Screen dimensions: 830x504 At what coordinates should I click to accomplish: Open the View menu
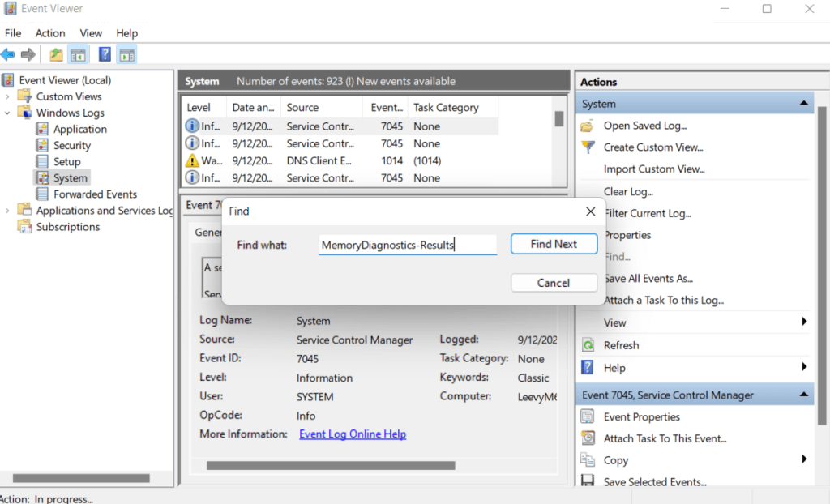pos(90,33)
